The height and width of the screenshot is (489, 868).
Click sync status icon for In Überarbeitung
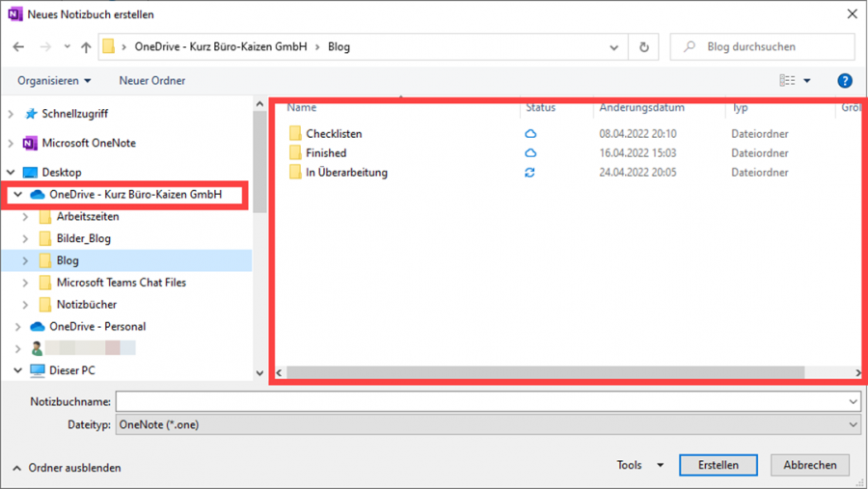pyautogui.click(x=529, y=173)
